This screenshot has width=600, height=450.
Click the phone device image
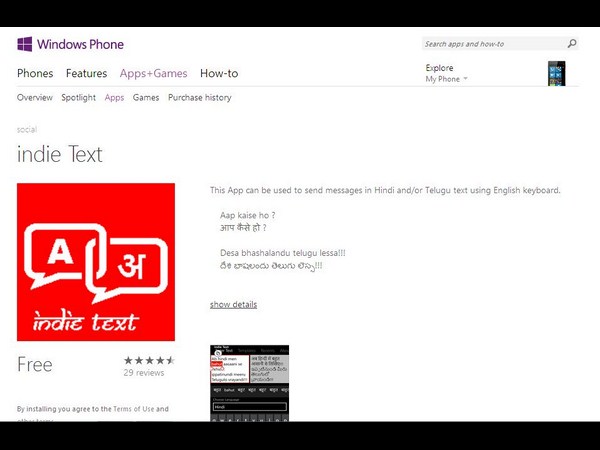tap(556, 73)
